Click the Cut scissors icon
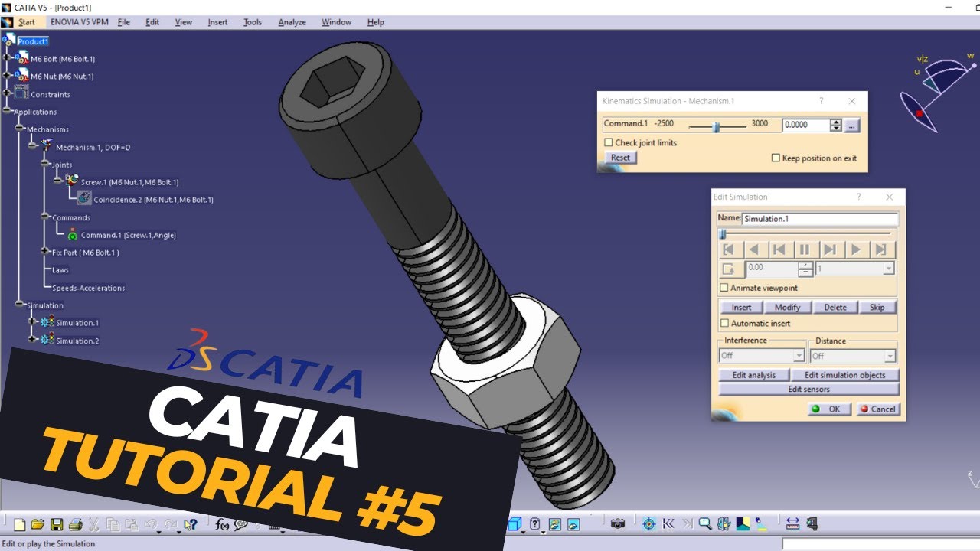980x551 pixels. click(x=94, y=525)
